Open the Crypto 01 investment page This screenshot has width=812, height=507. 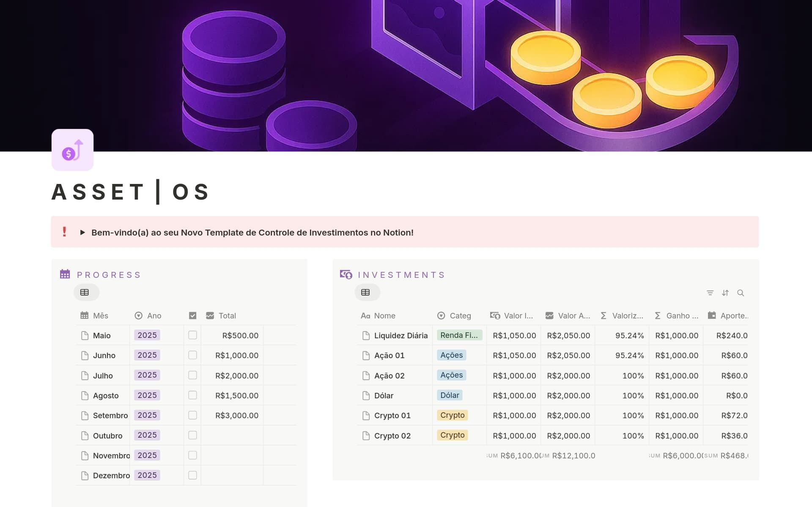[x=392, y=415]
